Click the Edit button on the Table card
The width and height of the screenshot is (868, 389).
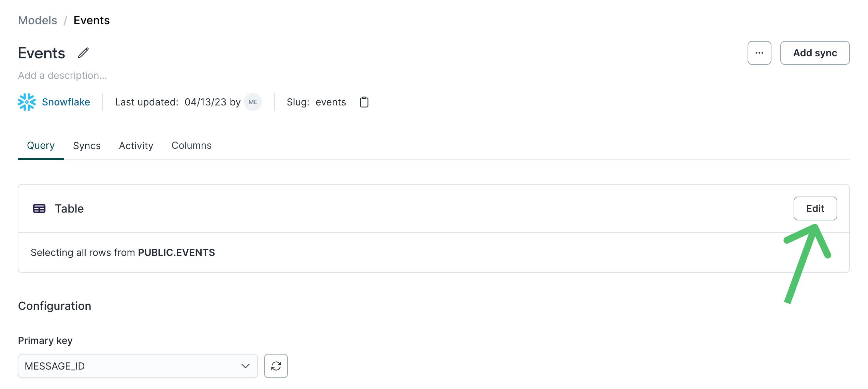815,208
